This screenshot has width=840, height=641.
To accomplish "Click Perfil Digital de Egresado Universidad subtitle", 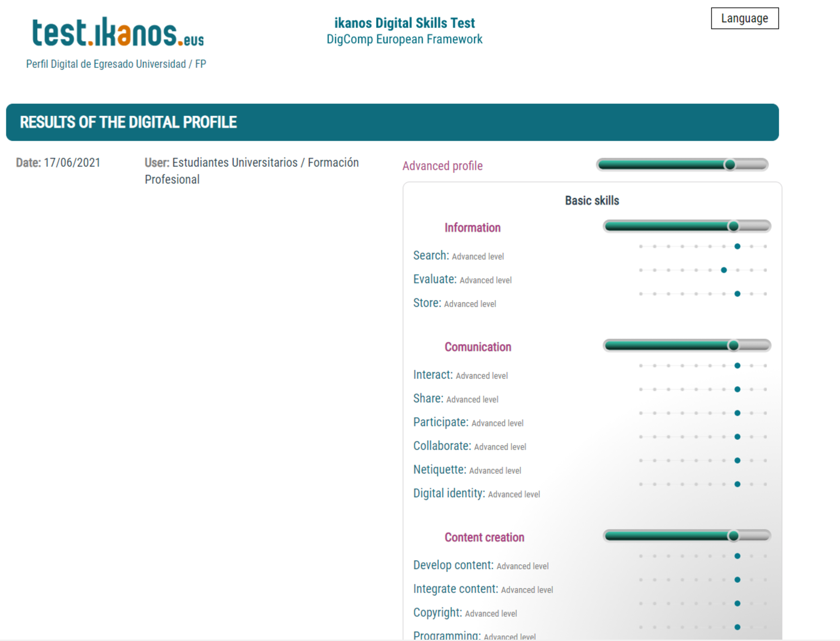I will click(116, 64).
